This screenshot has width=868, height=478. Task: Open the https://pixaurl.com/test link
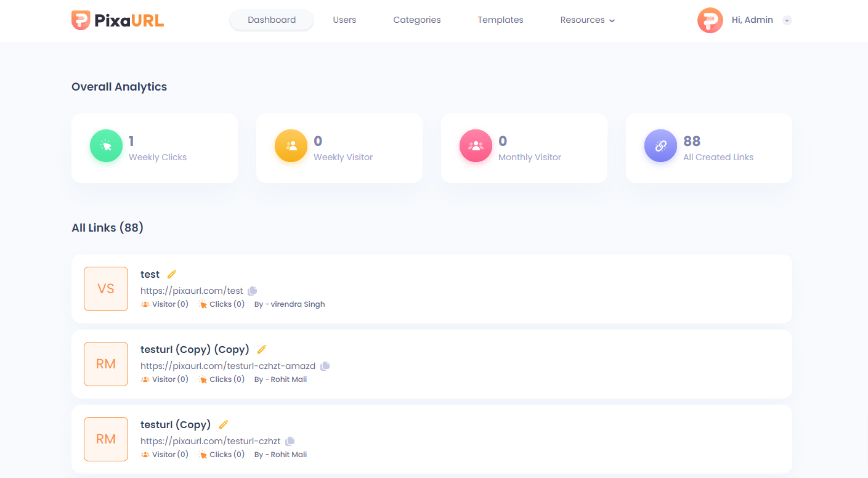pyautogui.click(x=192, y=291)
